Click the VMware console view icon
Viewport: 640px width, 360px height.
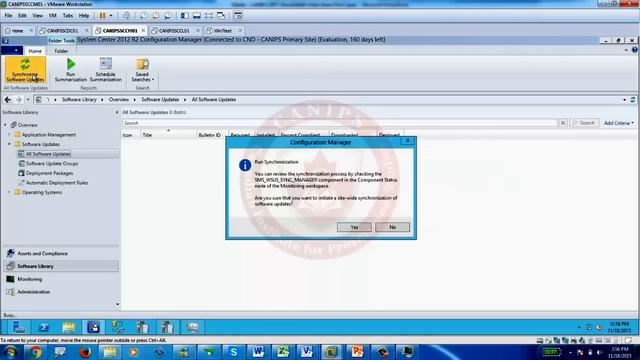(x=238, y=16)
